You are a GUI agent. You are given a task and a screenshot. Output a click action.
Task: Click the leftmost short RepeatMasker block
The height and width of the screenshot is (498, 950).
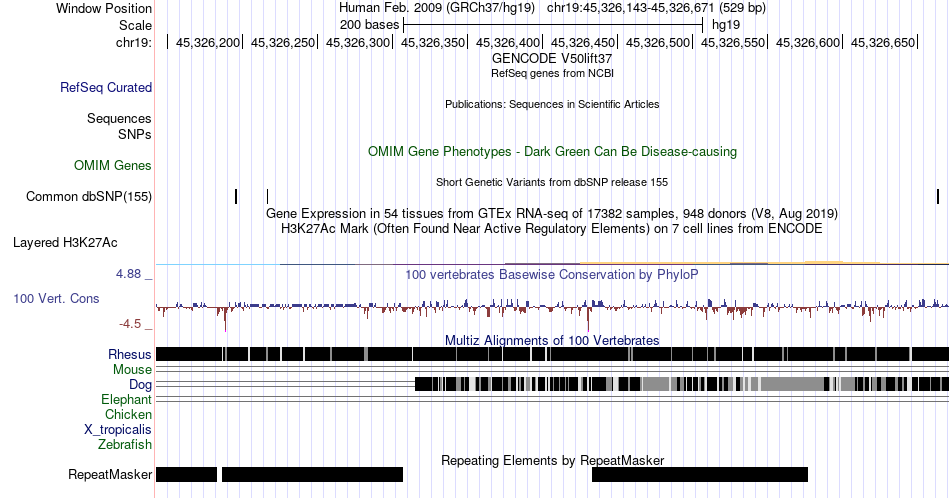[187, 474]
